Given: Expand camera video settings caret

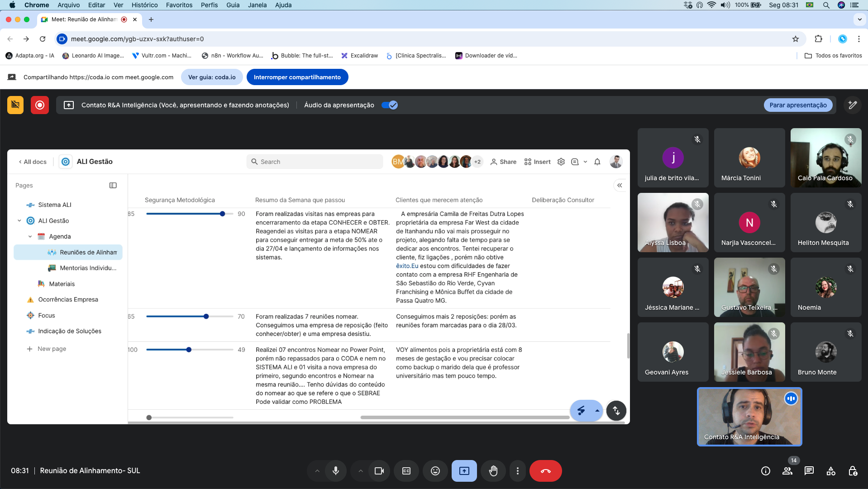Looking at the screenshot, I should click(361, 471).
